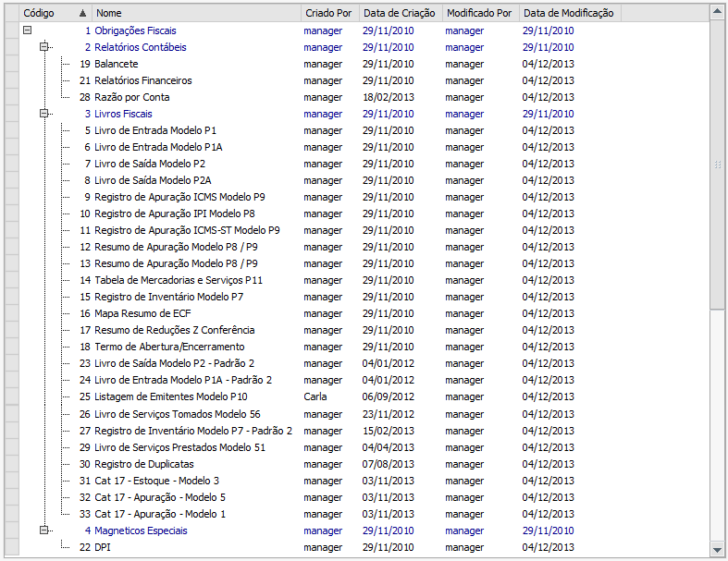Click creation date 23/11/2012
Viewport: 728px width, 561px height.
click(x=389, y=414)
